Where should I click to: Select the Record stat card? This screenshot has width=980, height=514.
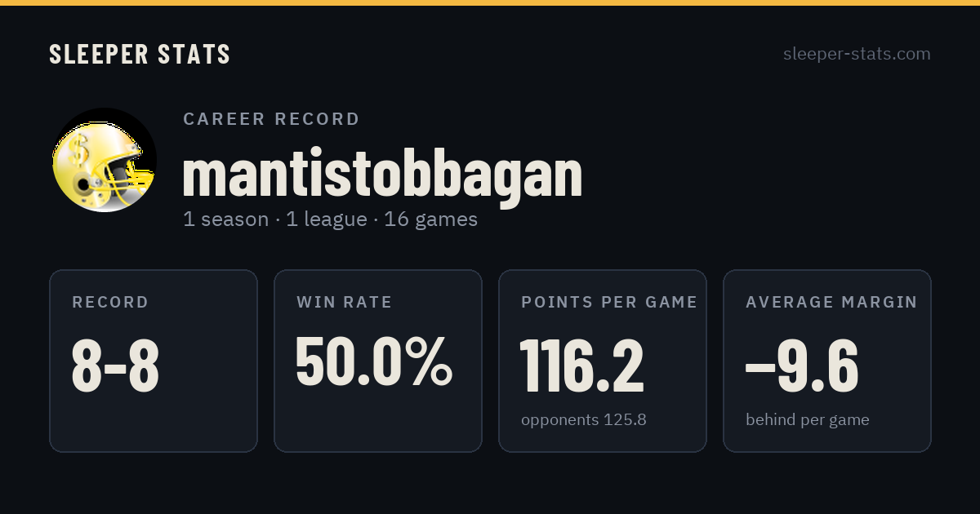pyautogui.click(x=154, y=361)
